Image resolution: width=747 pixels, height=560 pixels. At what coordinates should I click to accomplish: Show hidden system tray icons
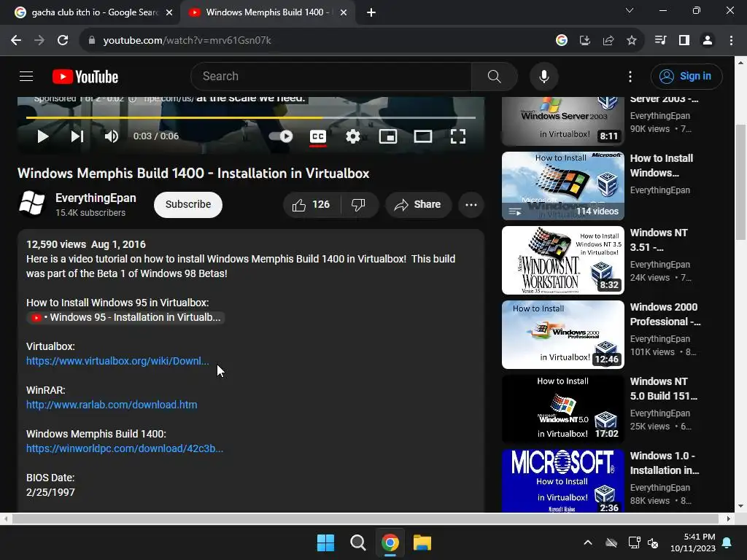pyautogui.click(x=588, y=542)
